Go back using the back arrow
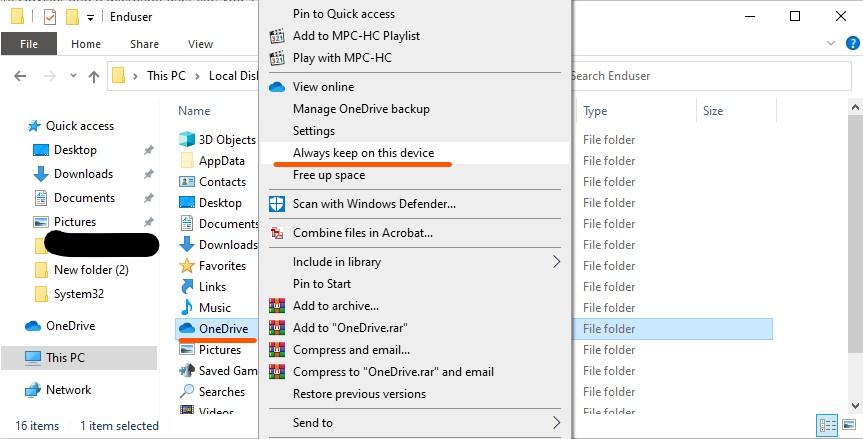Viewport: 863px width, 439px height. [20, 76]
